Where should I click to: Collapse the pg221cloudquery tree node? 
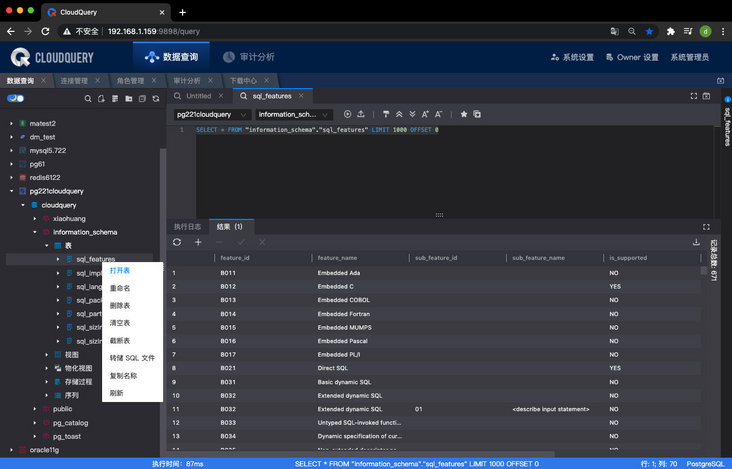(x=11, y=190)
